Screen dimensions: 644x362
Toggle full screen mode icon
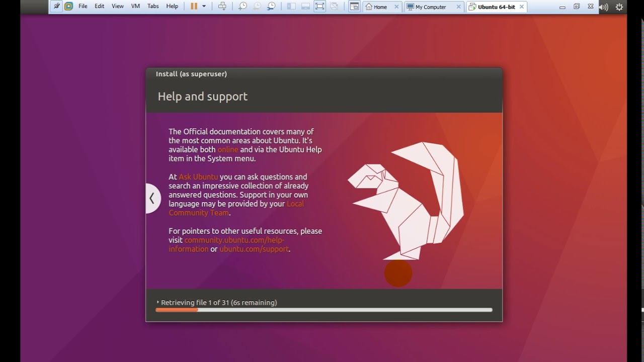click(319, 7)
